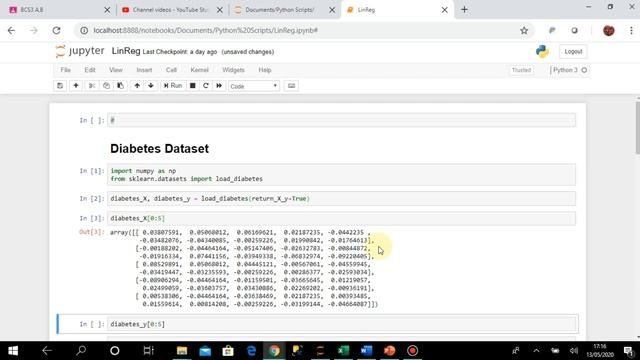Open the Edit menu
The width and height of the screenshot is (640, 360).
90,70
